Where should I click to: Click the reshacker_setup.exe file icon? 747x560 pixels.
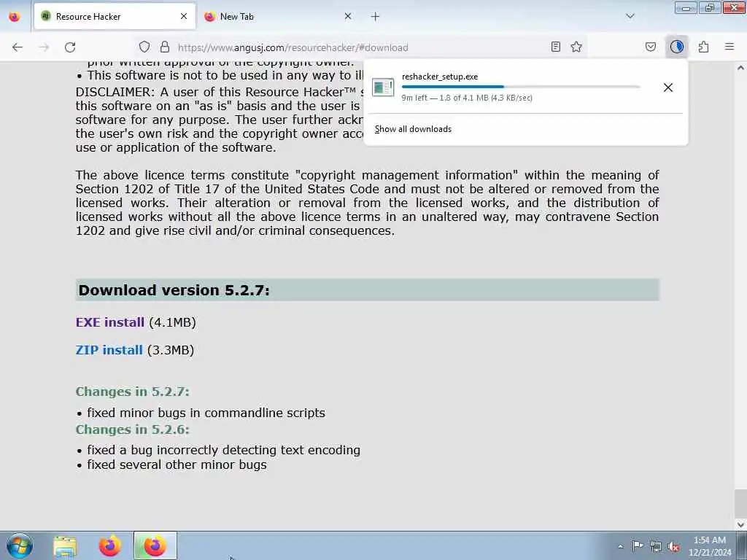point(383,87)
